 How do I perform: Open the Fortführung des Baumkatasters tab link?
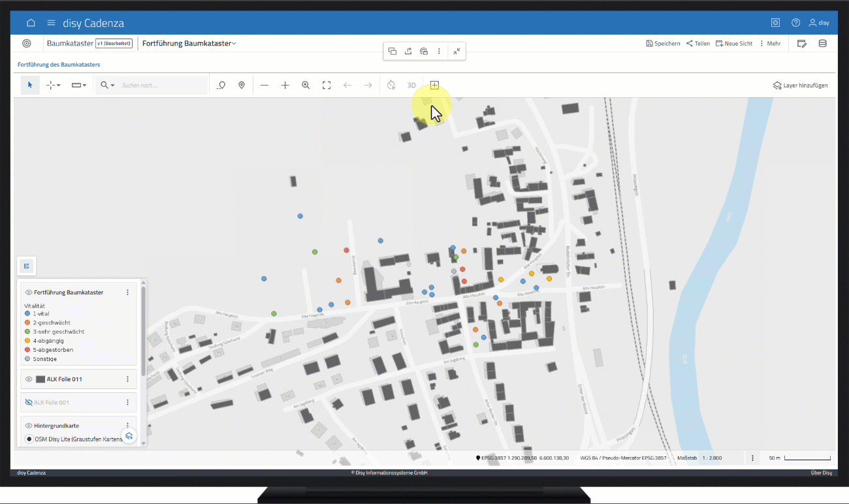tap(59, 65)
